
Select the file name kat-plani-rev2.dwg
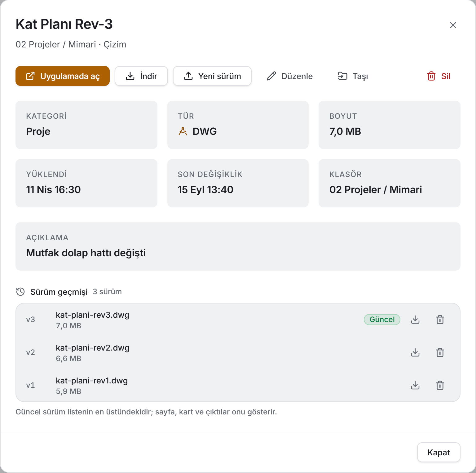(x=93, y=348)
